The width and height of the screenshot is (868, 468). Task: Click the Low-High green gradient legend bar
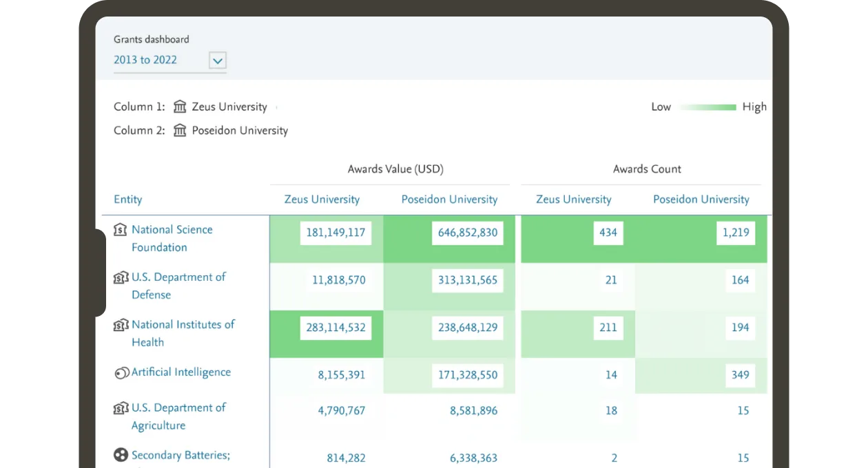coord(707,107)
